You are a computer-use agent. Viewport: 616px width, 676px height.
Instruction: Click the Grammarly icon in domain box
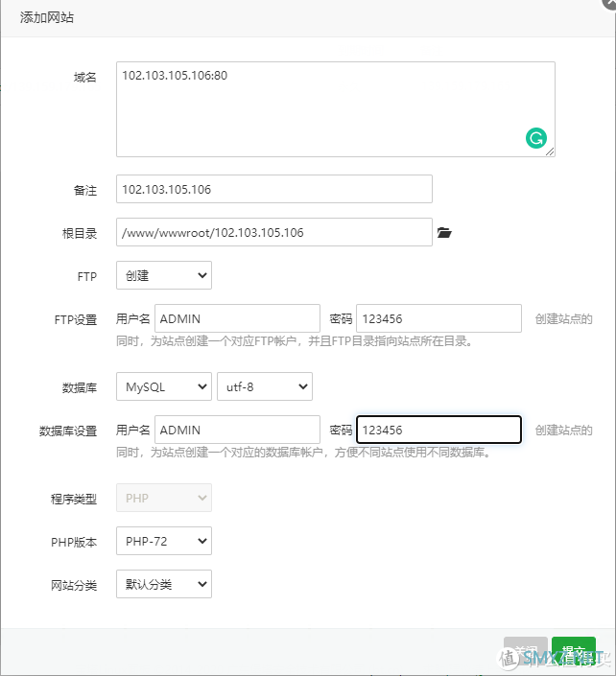coord(535,138)
